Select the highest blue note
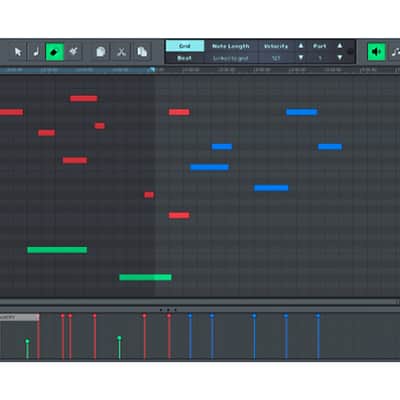The width and height of the screenshot is (400, 400). 302,112
